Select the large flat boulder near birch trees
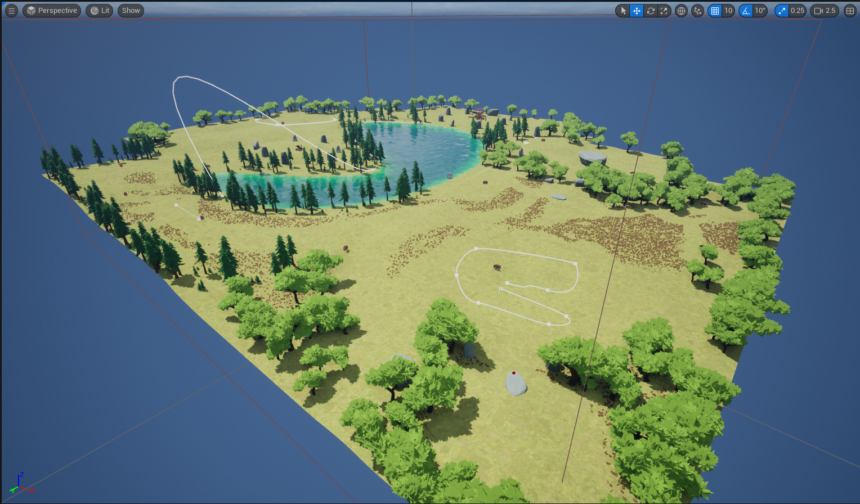 click(x=593, y=157)
